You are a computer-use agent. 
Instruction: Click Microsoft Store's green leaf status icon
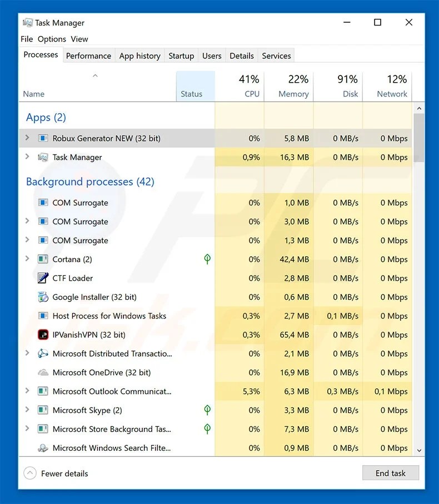click(207, 429)
